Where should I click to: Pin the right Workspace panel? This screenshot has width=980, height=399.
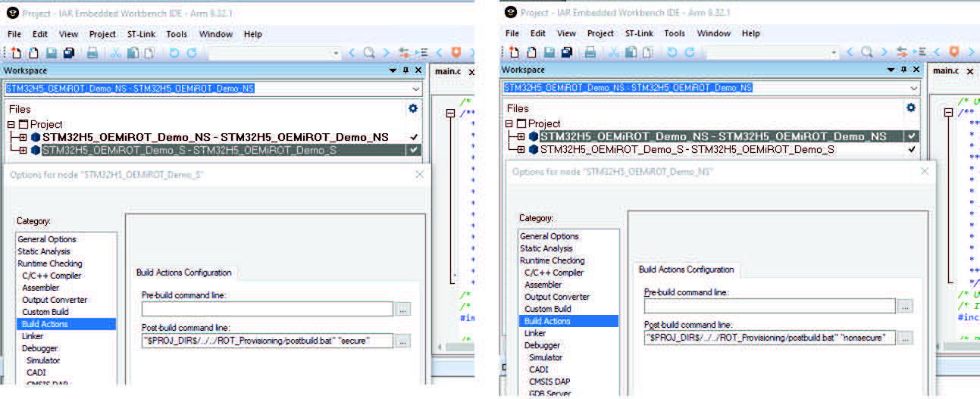pos(904,70)
